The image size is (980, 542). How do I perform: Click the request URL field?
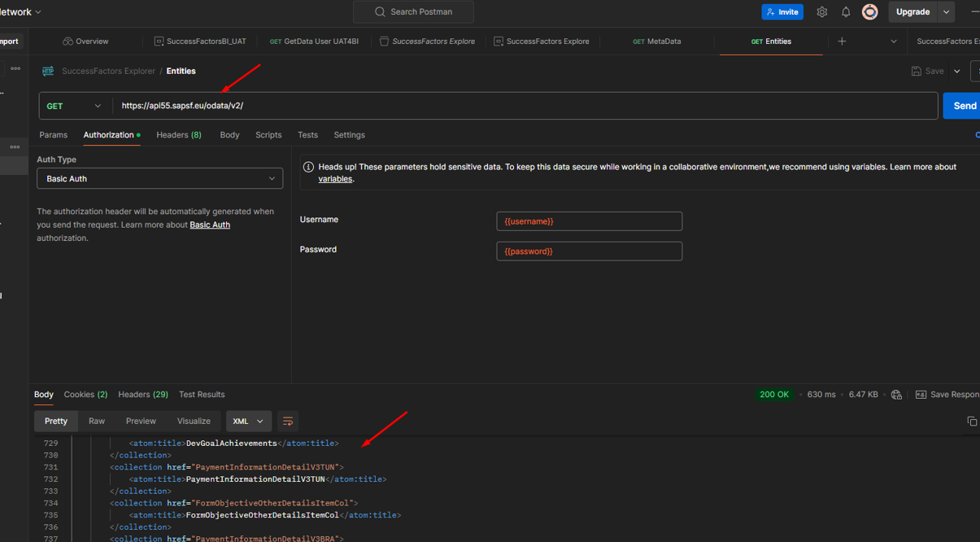click(x=525, y=106)
